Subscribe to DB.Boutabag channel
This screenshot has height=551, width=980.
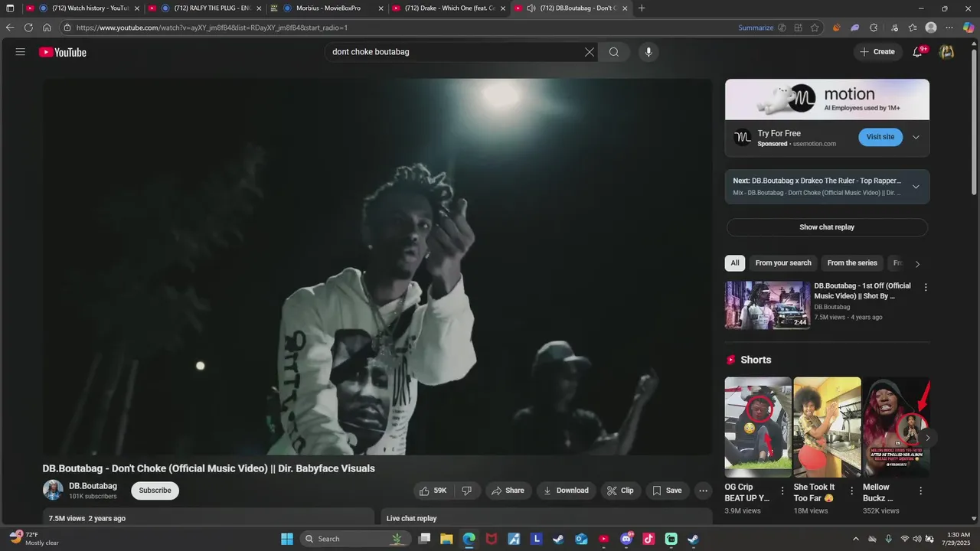coord(155,491)
